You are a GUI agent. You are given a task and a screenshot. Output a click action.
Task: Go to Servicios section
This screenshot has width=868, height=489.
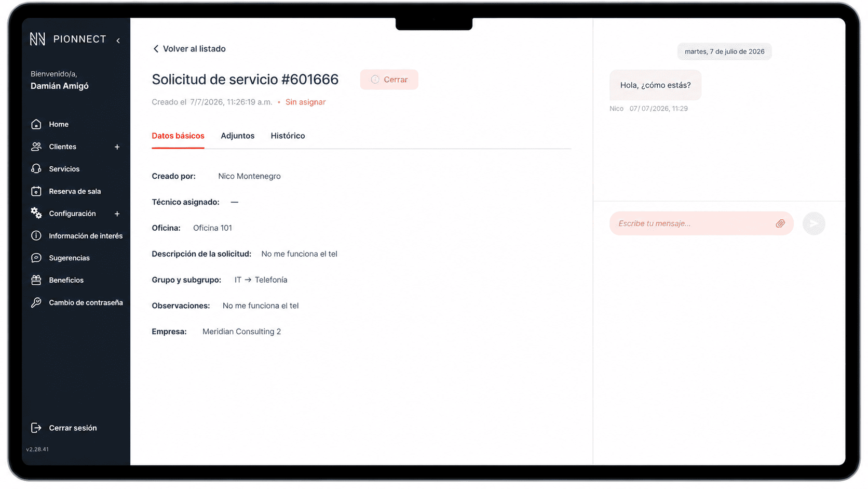[64, 169]
